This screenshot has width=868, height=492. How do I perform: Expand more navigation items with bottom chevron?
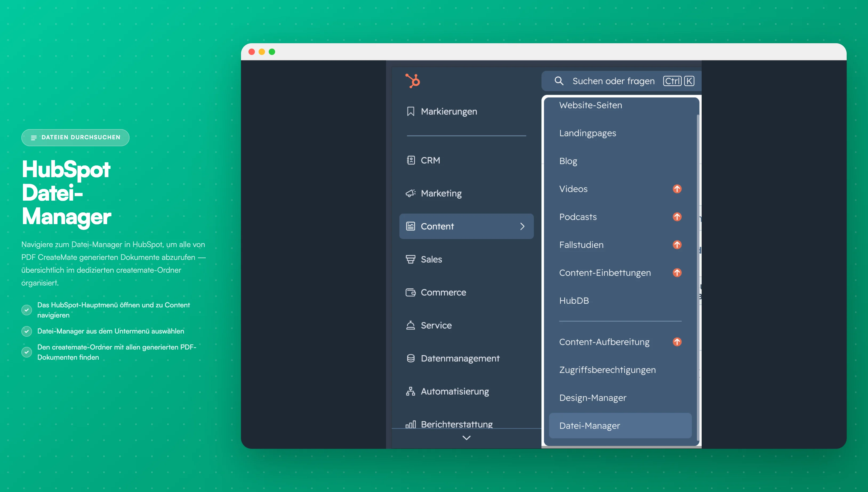466,438
